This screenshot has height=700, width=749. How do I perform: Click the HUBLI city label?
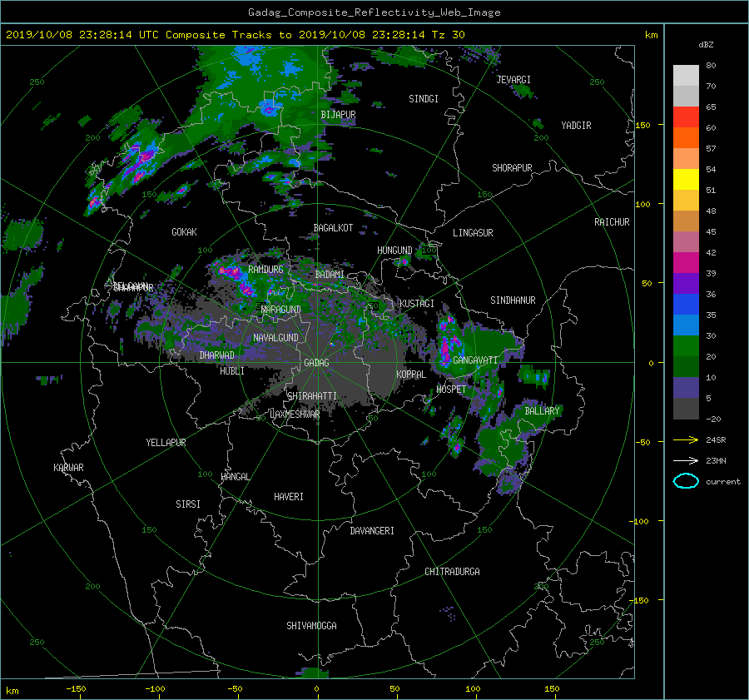pyautogui.click(x=232, y=371)
